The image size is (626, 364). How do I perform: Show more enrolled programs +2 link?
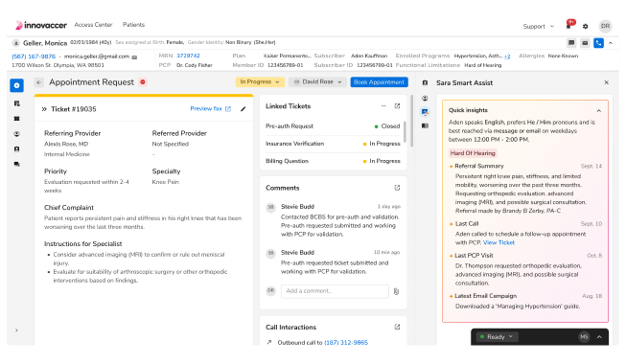click(x=507, y=57)
